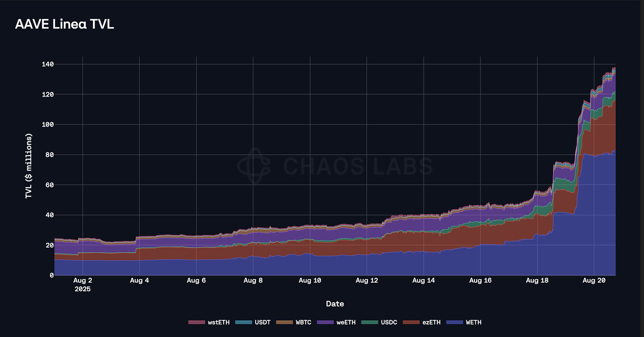Click the weETH legend color swatch
Image resolution: width=644 pixels, height=337 pixels.
[x=325, y=322]
